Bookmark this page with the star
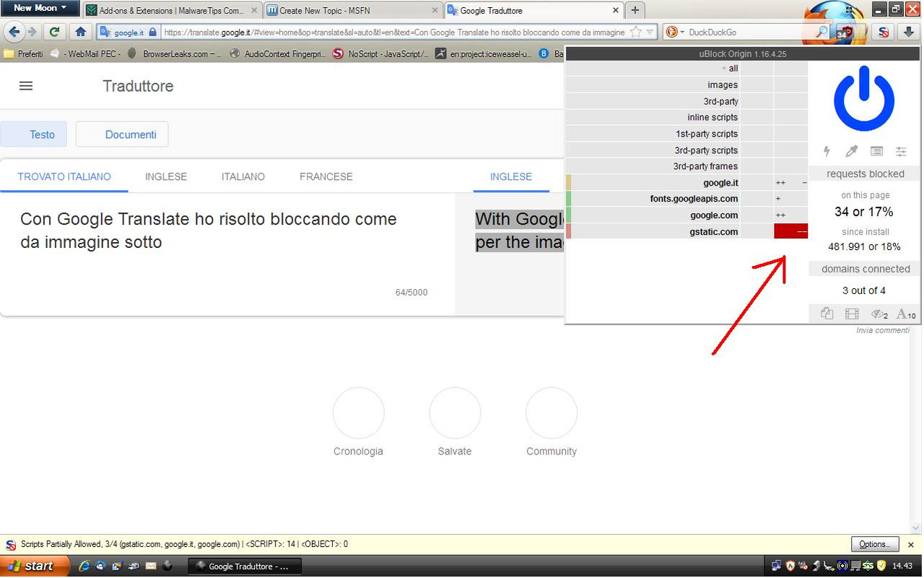This screenshot has height=578, width=924. [636, 33]
